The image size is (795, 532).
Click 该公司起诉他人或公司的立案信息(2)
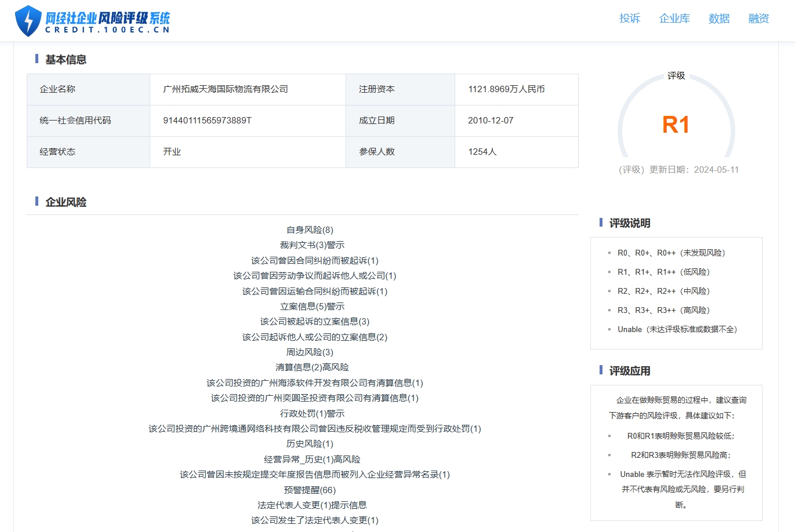point(314,337)
